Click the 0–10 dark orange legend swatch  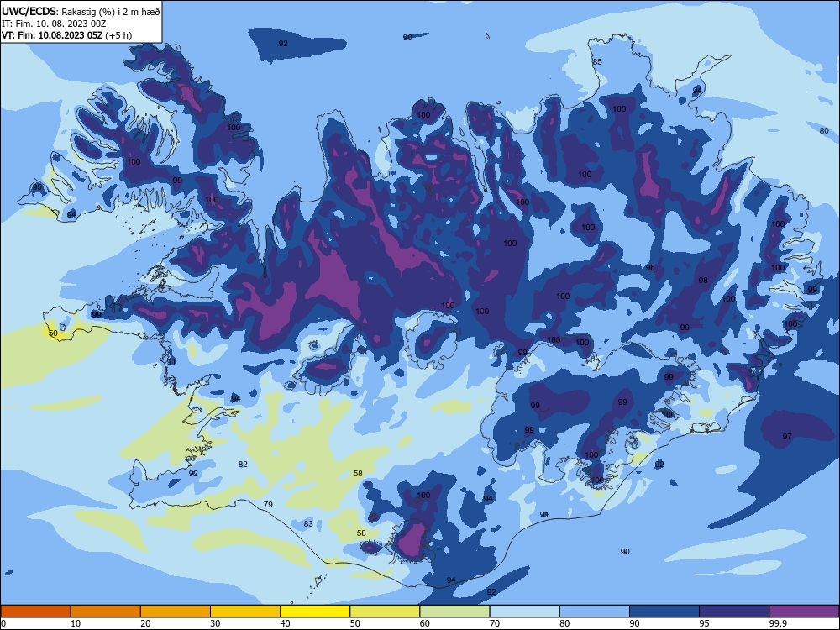pyautogui.click(x=35, y=612)
